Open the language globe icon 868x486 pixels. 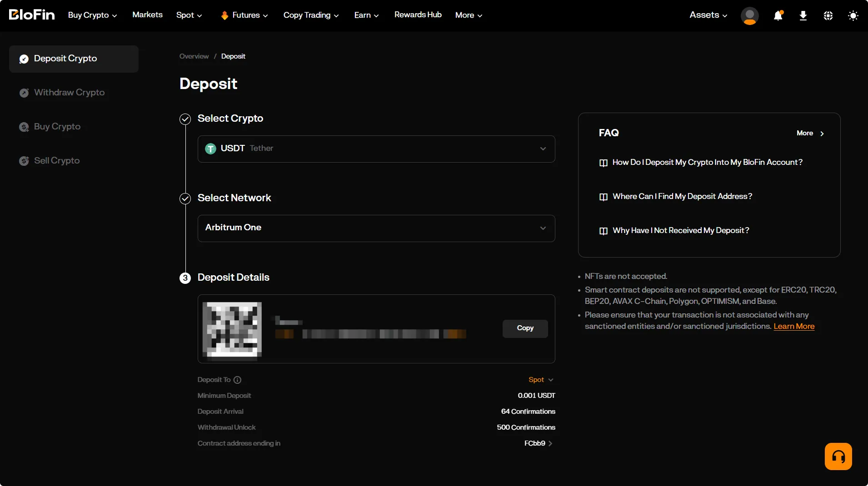[828, 15]
